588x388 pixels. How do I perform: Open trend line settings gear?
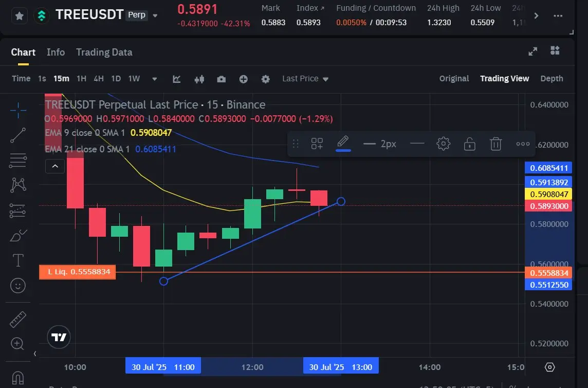point(443,144)
